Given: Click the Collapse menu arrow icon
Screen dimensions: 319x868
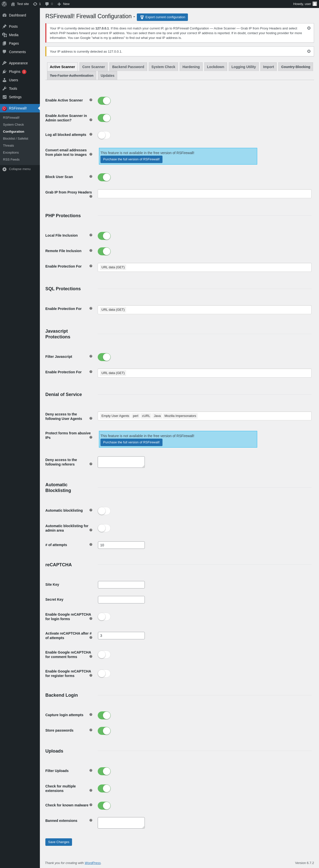Looking at the screenshot, I should click(4, 169).
